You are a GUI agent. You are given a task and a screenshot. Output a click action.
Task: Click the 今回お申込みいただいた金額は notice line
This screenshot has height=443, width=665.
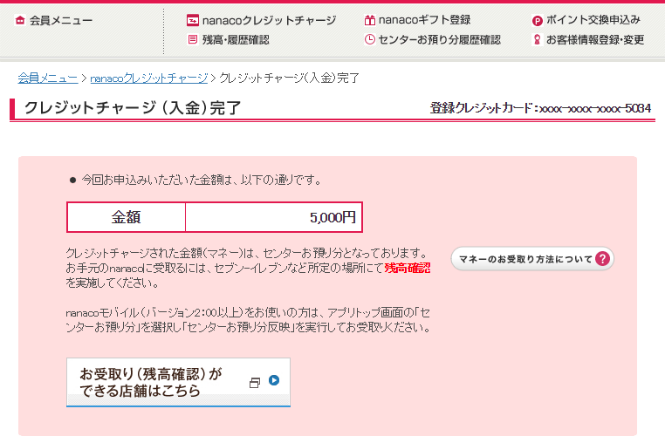pyautogui.click(x=201, y=180)
